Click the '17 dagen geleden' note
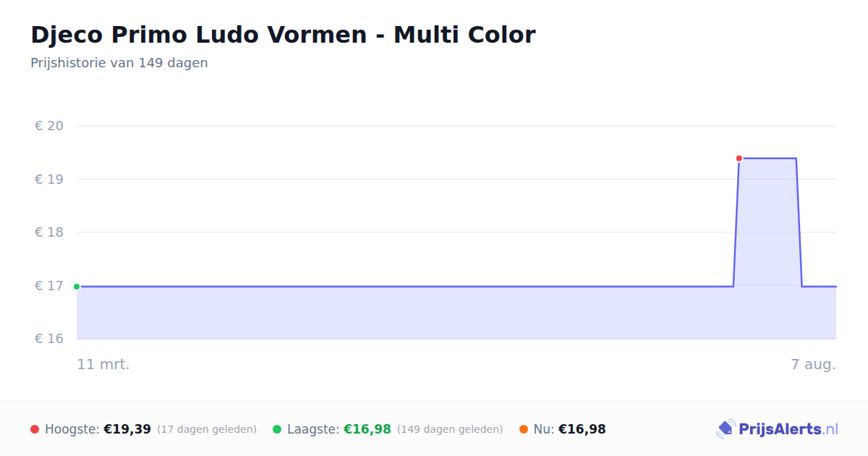Screen dimensions: 868x456 point(207,429)
